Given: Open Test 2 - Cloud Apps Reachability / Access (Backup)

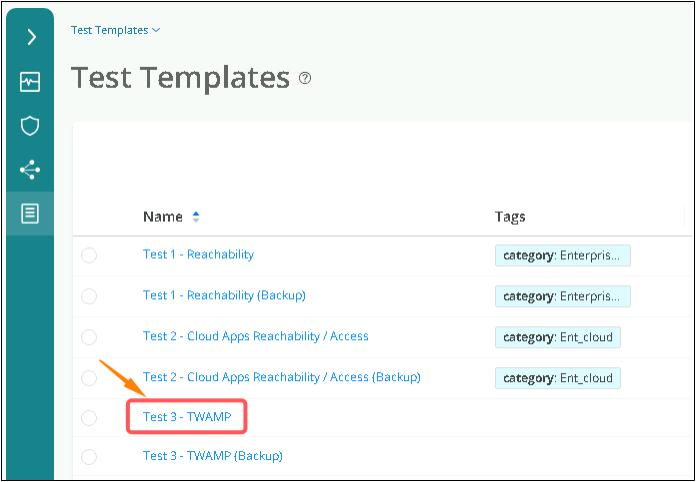Looking at the screenshot, I should point(281,377).
